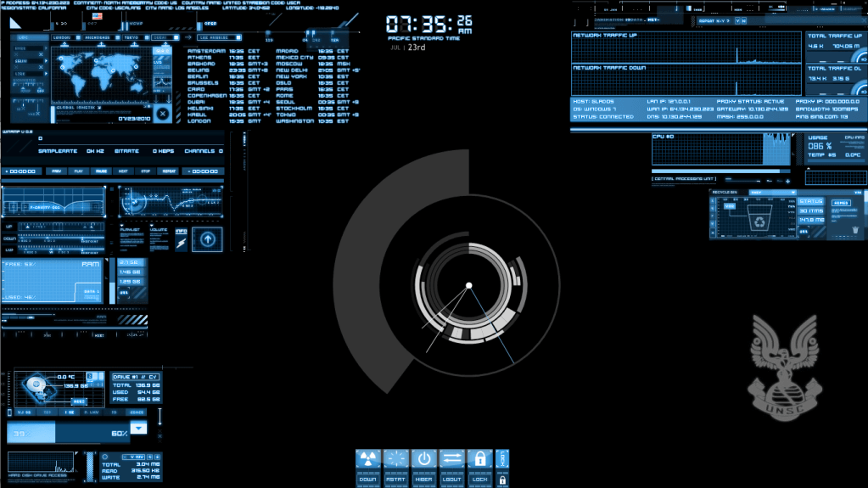868x488 pixels.
Task: Click the 086 % CPU usage value
Action: coord(820,146)
